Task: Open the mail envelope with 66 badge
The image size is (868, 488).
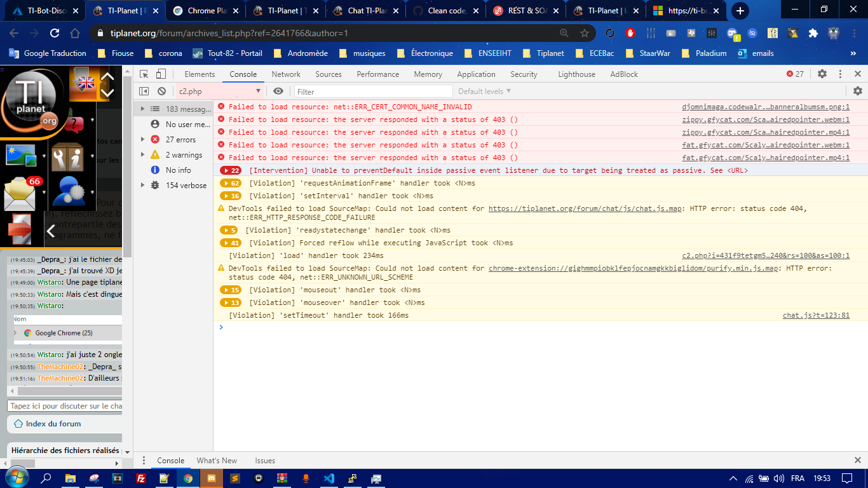Action: (20, 193)
